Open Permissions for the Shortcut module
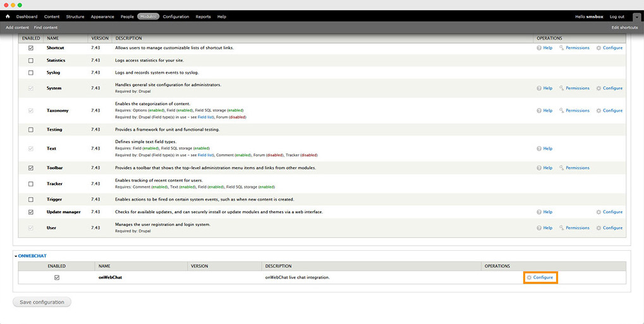 574,48
